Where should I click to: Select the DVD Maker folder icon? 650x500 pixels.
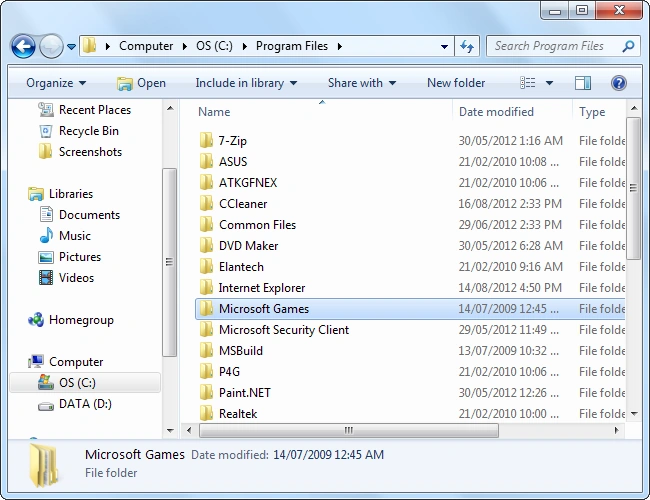(x=206, y=245)
